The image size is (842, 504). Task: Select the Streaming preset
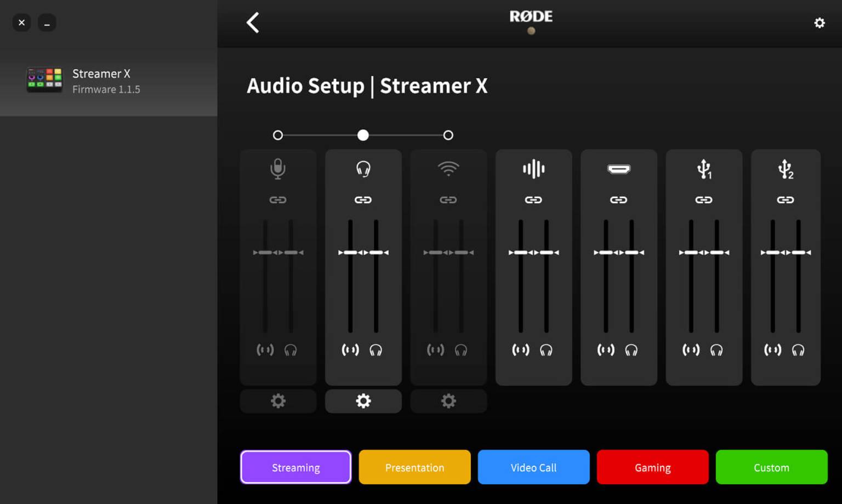[x=295, y=467]
